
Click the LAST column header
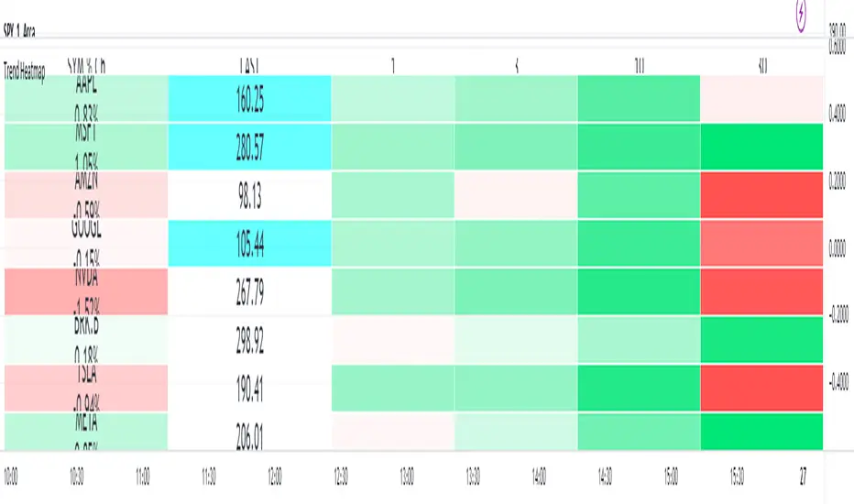pos(248,67)
